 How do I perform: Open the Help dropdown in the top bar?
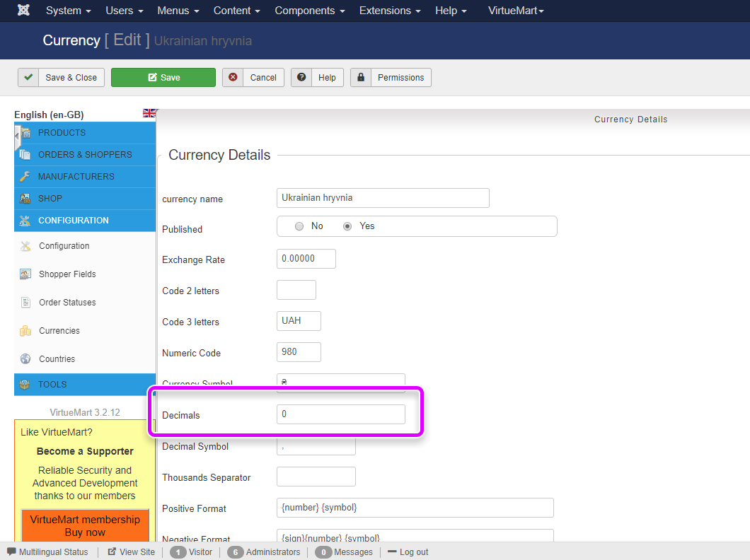click(x=451, y=11)
